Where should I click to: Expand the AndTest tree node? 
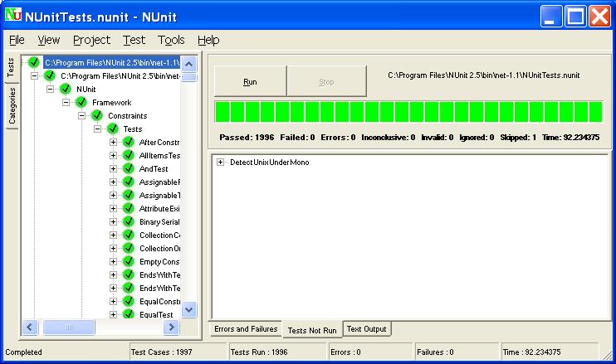[x=113, y=168]
